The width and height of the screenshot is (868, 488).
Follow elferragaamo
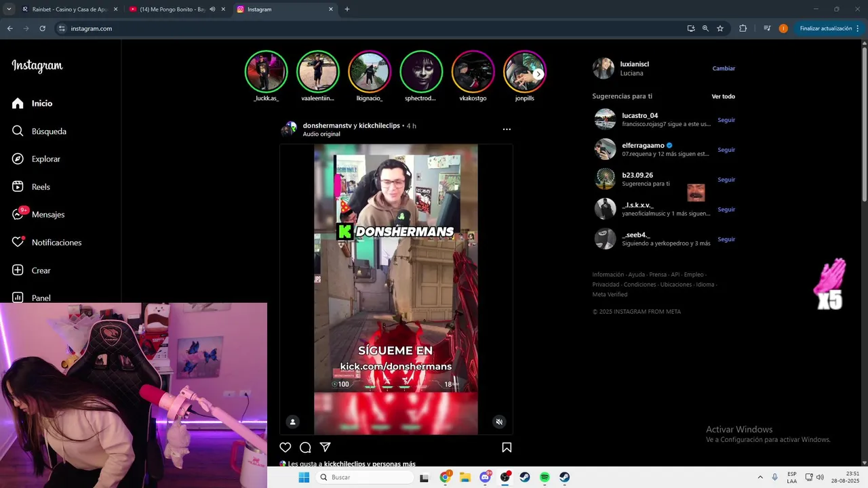click(726, 150)
